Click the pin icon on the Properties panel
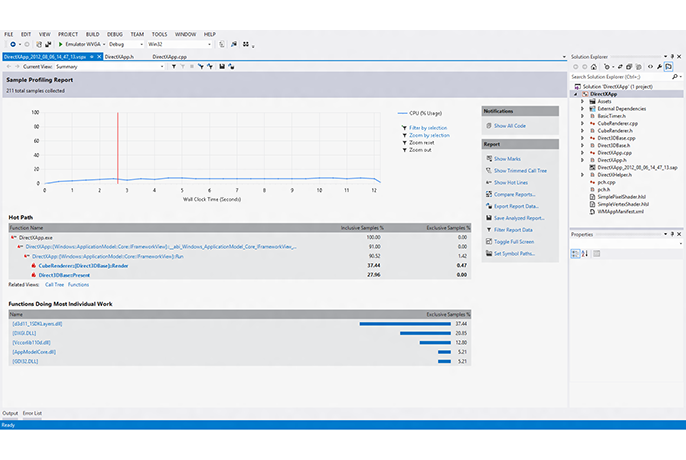The height and width of the screenshot is (460, 686). pyautogui.click(x=672, y=234)
